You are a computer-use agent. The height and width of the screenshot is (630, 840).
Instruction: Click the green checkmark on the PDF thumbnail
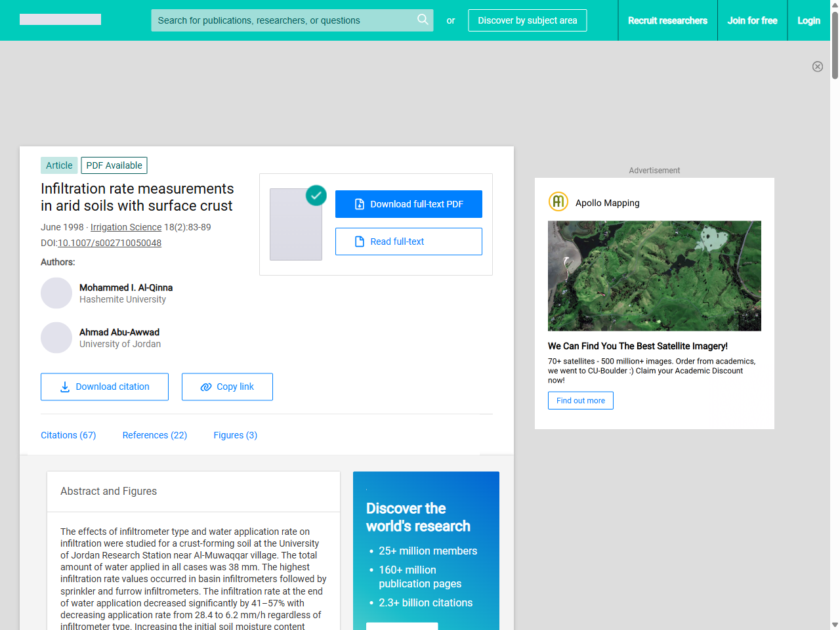click(316, 195)
